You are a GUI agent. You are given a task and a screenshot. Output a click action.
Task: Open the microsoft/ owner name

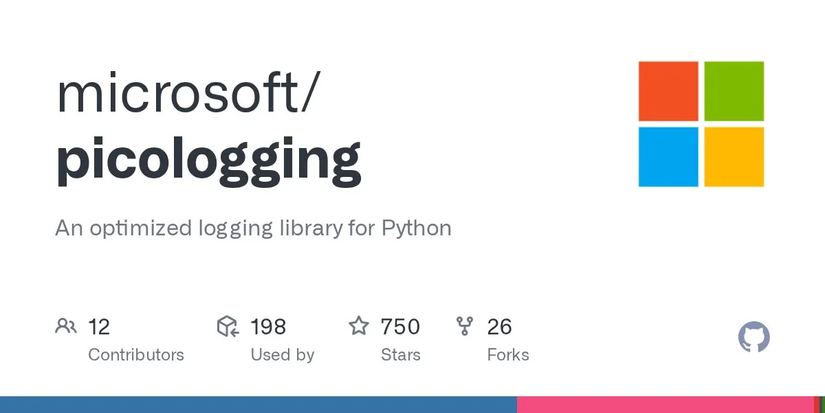tap(189, 93)
